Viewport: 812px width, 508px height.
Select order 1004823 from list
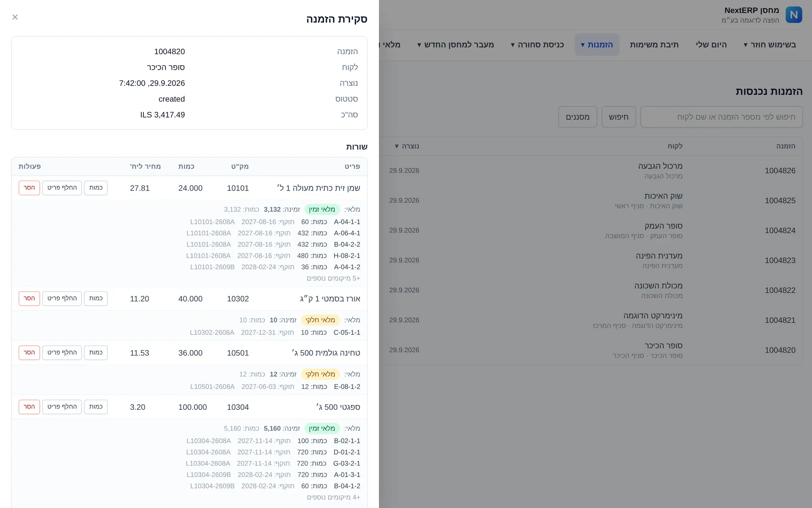click(x=590, y=260)
